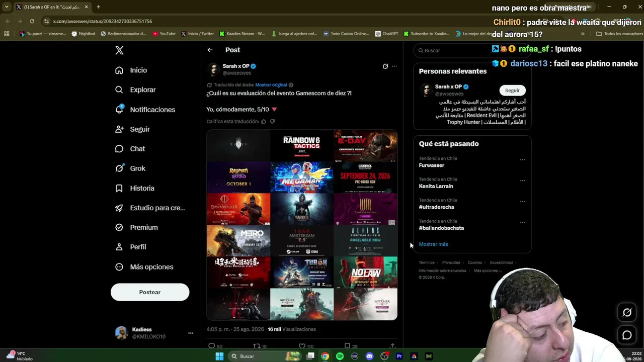The image size is (644, 362).
Task: Open translation settings gear icon
Action: (x=291, y=85)
